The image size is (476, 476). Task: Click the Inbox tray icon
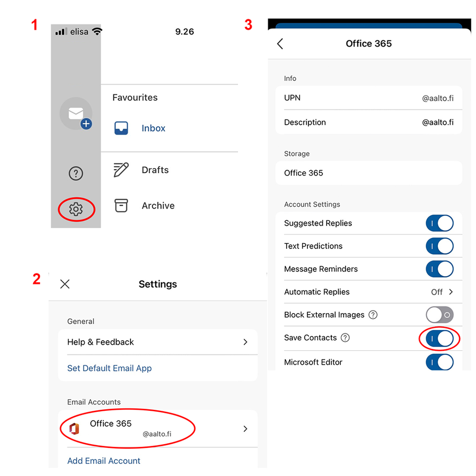pos(121,128)
